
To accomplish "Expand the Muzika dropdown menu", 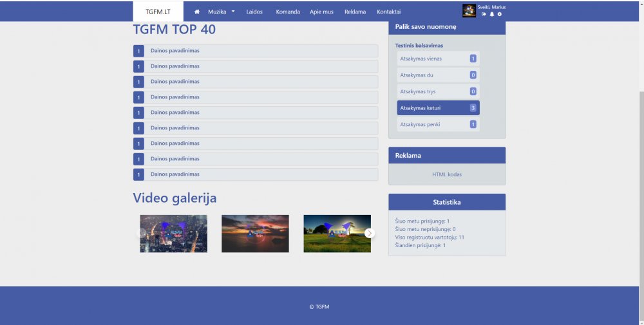I will click(221, 12).
